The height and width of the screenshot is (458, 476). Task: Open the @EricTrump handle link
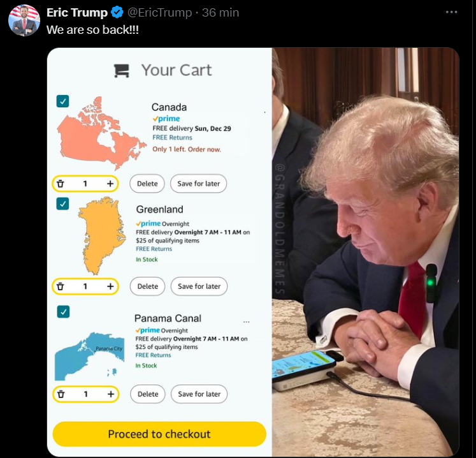point(160,13)
